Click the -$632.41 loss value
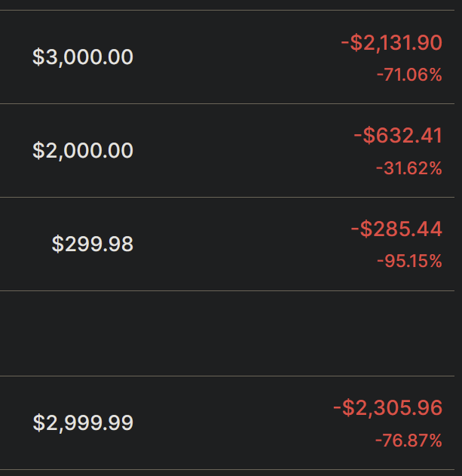462x476 pixels. [397, 136]
